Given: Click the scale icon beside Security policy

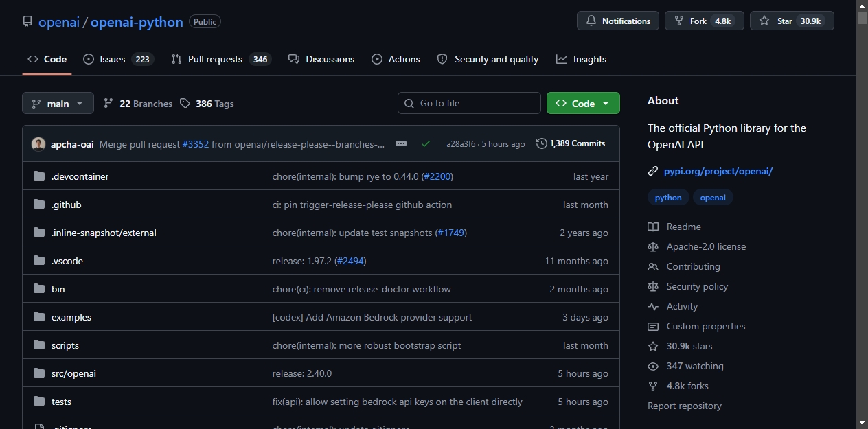Looking at the screenshot, I should (x=653, y=286).
